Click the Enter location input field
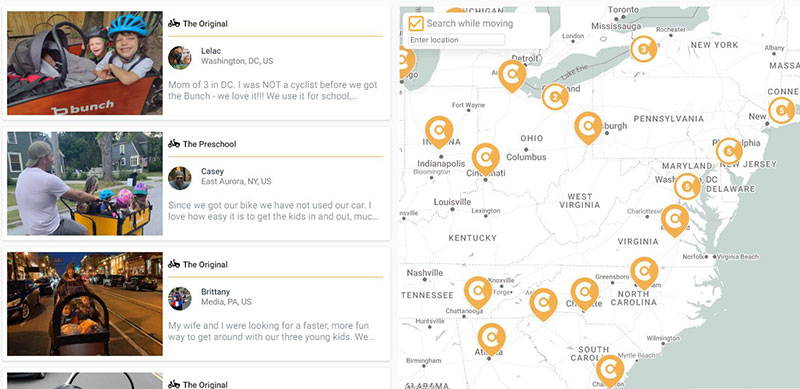800x389 pixels. click(x=457, y=40)
